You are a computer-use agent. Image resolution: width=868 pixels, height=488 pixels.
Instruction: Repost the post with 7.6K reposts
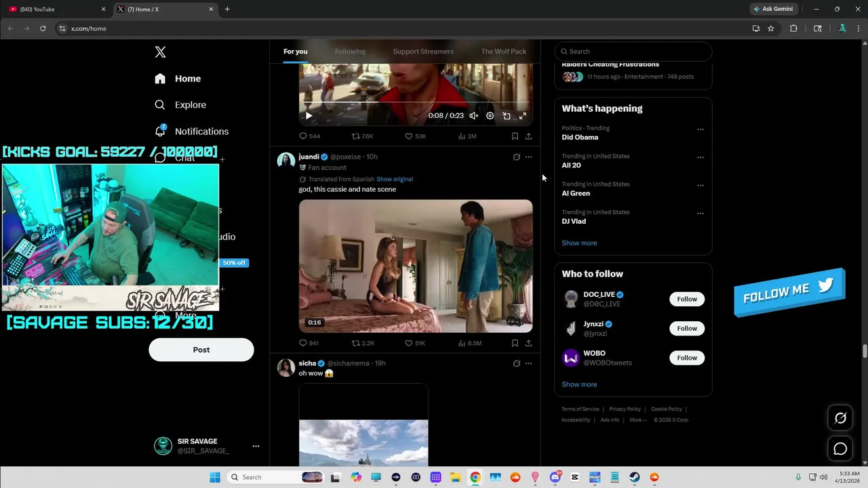362,136
